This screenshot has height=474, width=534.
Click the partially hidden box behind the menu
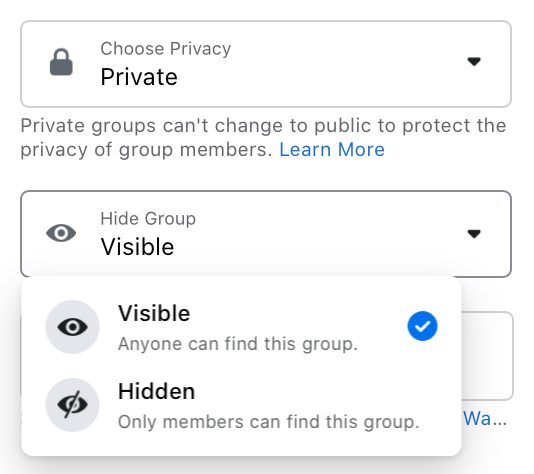click(487, 356)
